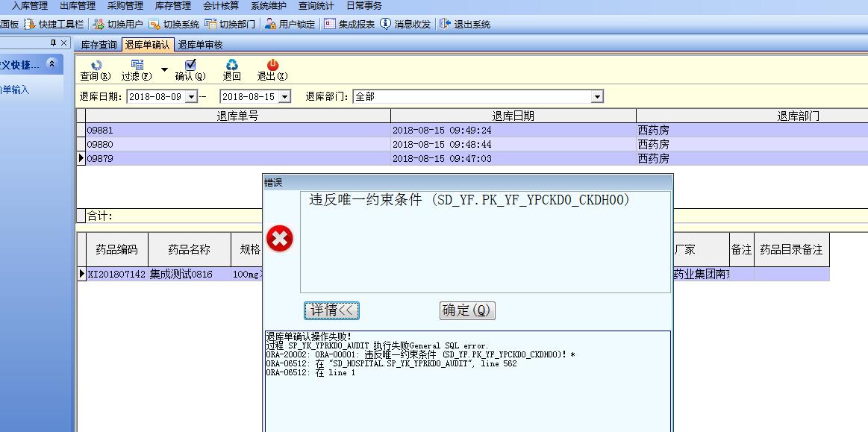Open the 库存管理 menu

[172, 6]
